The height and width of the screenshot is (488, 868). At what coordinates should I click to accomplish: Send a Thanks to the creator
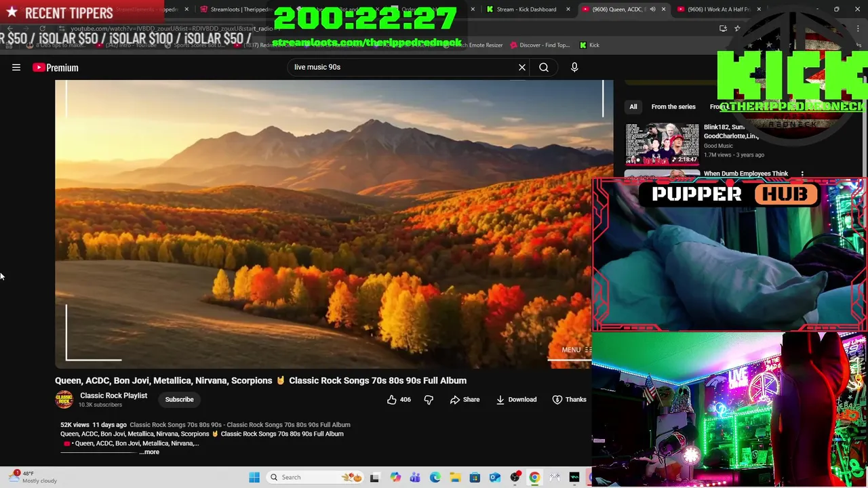pos(569,399)
